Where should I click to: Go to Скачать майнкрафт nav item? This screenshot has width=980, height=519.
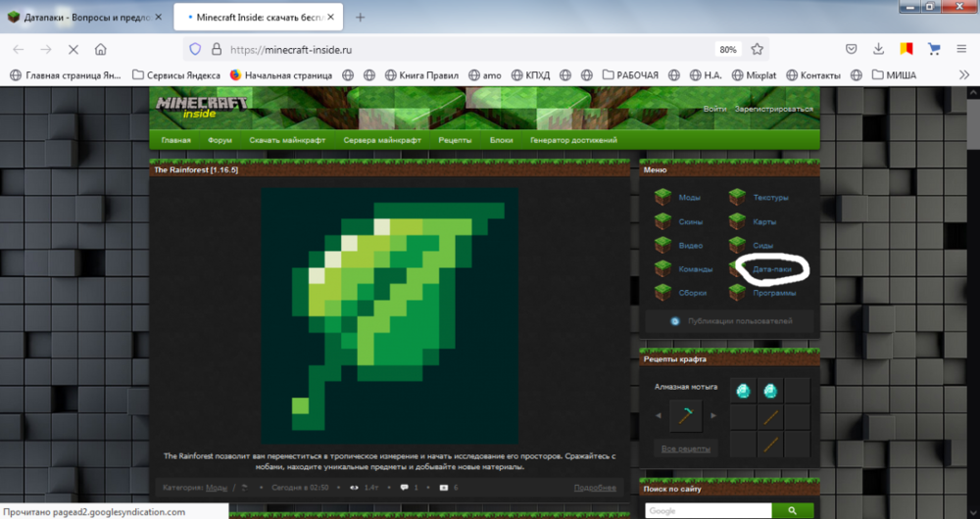click(287, 140)
